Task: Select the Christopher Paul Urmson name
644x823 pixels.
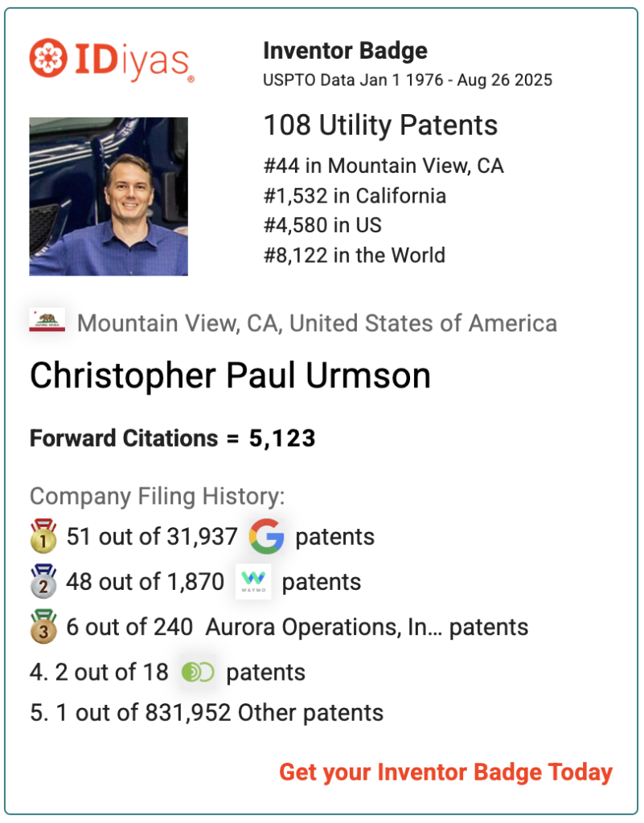Action: [x=230, y=376]
